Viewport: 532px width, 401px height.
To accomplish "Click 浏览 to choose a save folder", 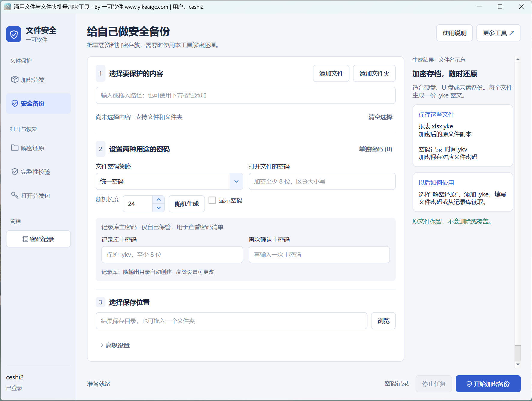I will point(383,321).
